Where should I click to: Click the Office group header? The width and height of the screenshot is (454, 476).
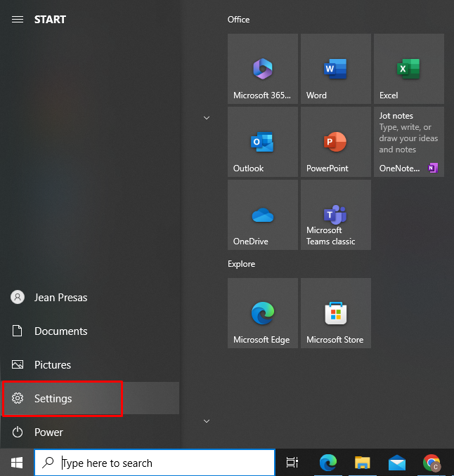pyautogui.click(x=238, y=20)
